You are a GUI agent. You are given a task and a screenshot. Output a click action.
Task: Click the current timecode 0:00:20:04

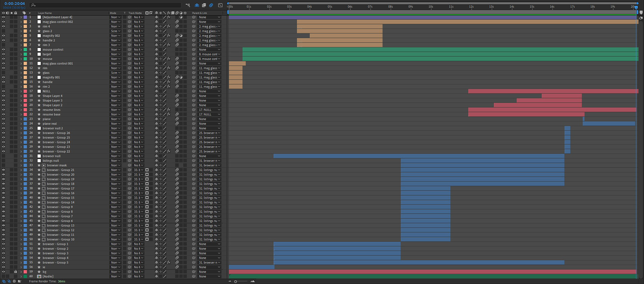(14, 4)
